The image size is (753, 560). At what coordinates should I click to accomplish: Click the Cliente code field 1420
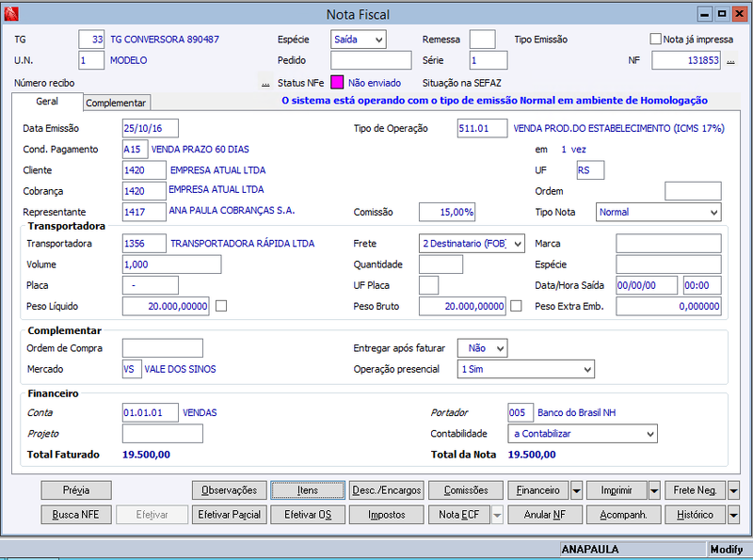(144, 170)
